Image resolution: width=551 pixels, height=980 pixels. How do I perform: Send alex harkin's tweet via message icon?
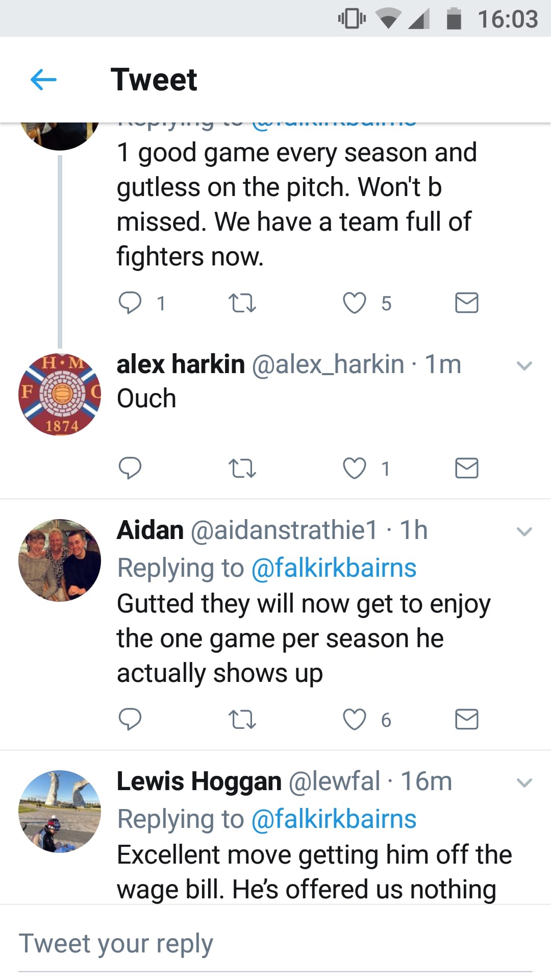pyautogui.click(x=466, y=468)
